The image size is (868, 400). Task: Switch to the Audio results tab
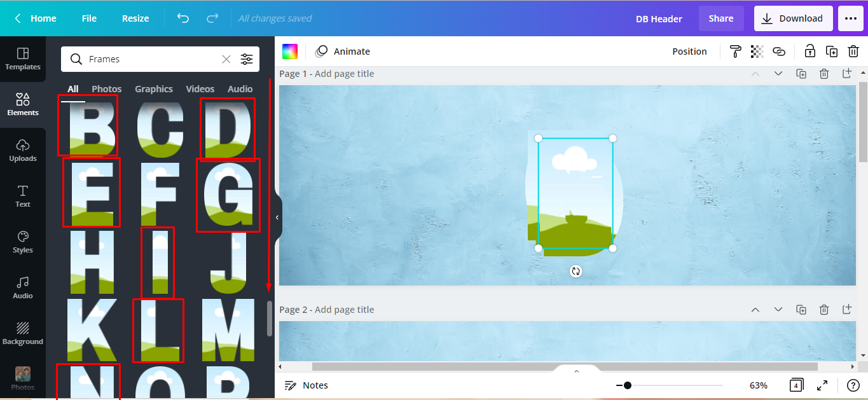tap(240, 89)
